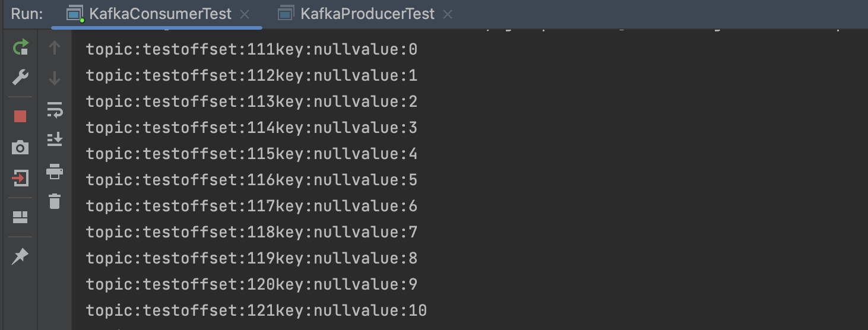Close the KafkaConsumerTest run tab
868x330 pixels.
pos(245,14)
